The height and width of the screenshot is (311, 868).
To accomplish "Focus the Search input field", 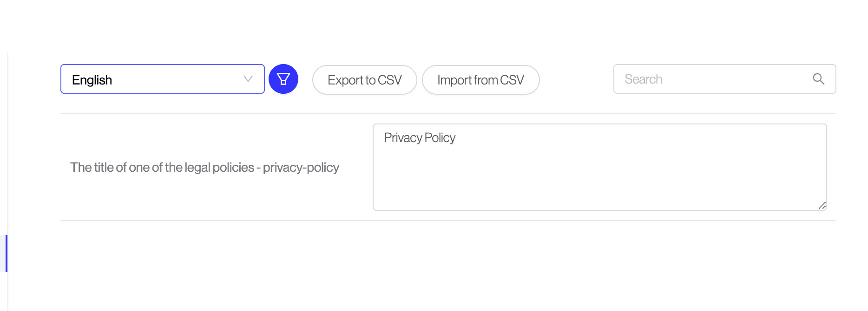I will 725,79.
